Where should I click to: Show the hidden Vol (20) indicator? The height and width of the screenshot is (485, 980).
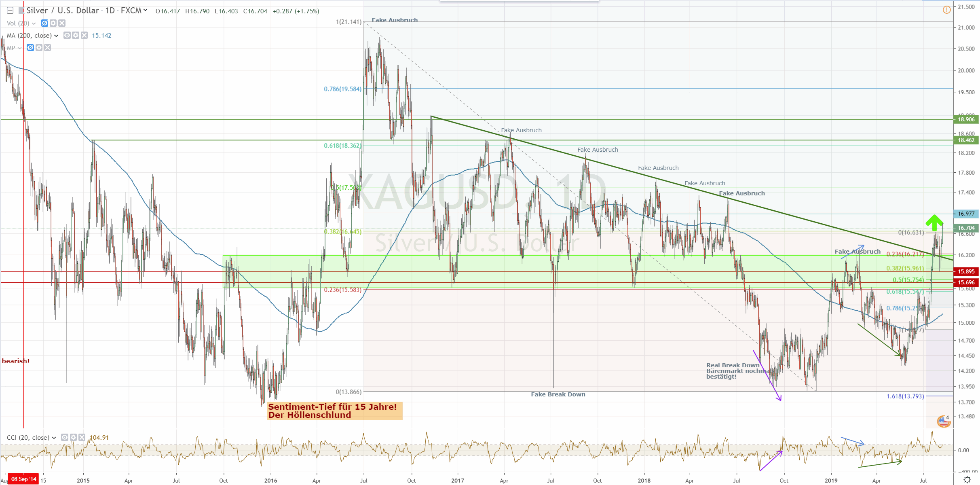[x=45, y=23]
